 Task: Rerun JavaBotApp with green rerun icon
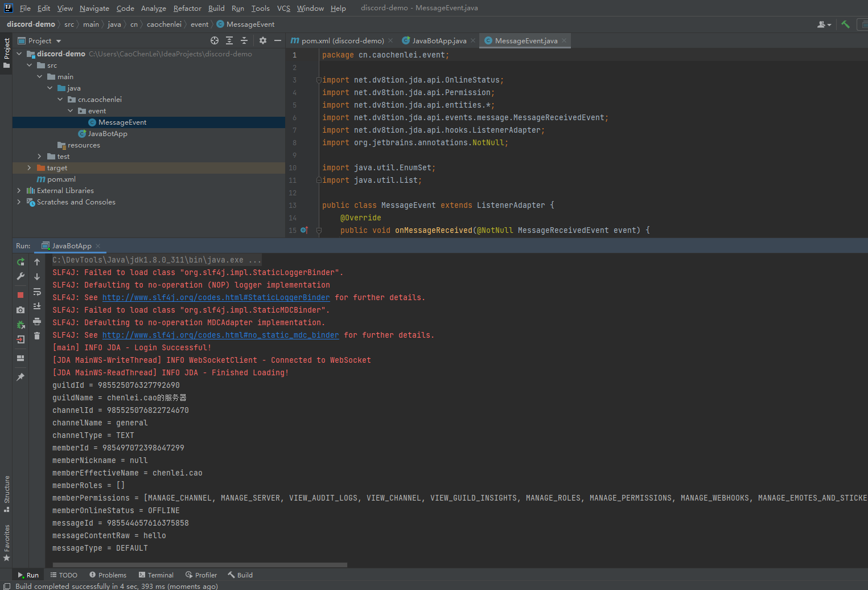[x=20, y=262]
